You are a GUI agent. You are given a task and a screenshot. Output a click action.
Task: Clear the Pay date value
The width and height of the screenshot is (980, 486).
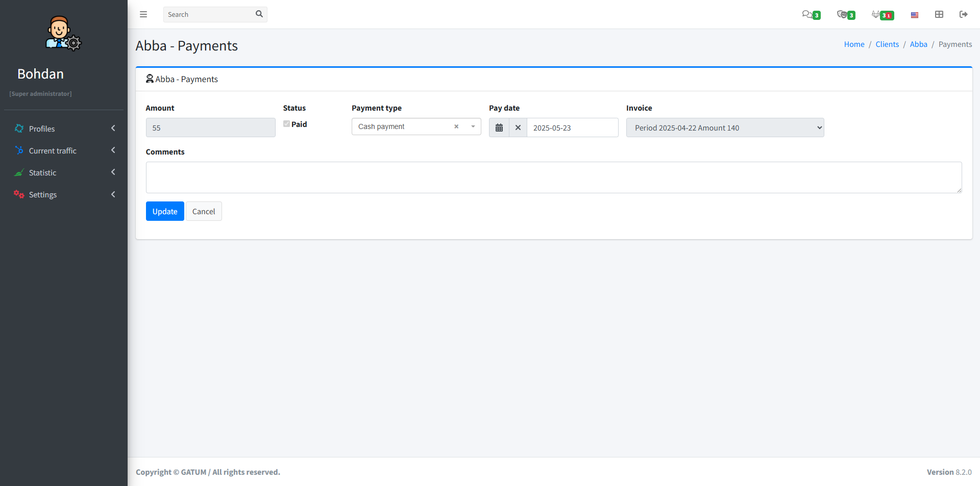pos(518,127)
